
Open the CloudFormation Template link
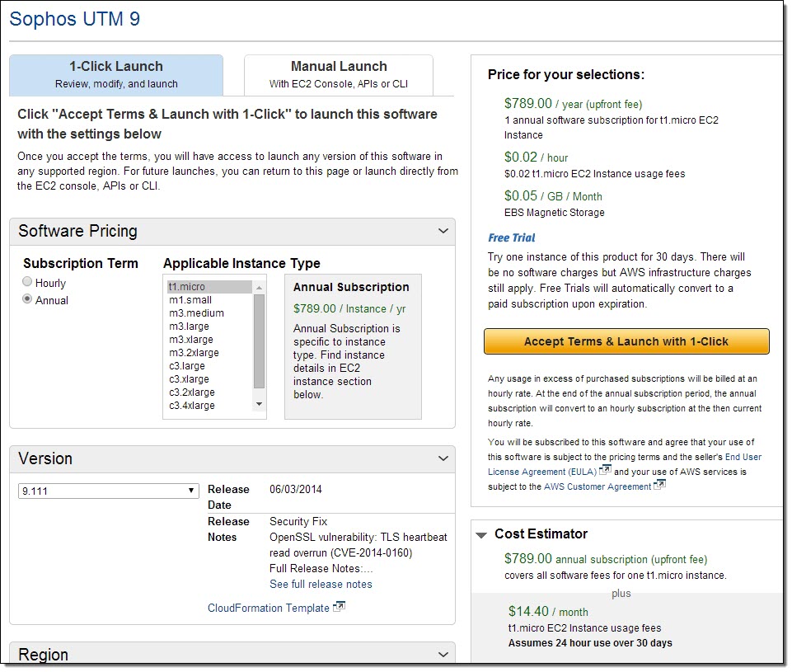268,609
